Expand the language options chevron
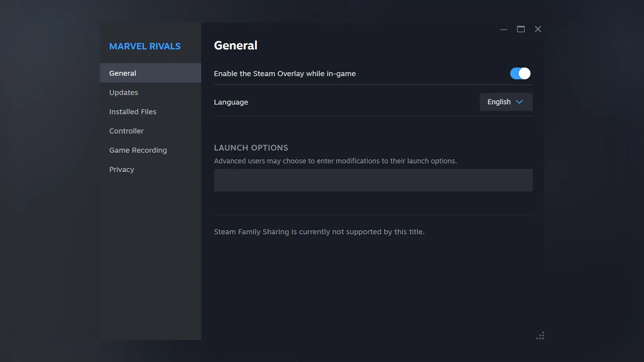The width and height of the screenshot is (644, 362). (519, 102)
